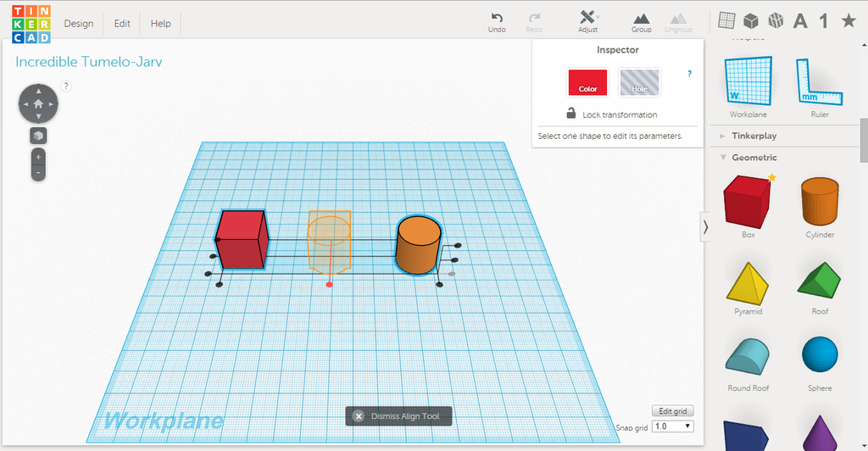
Task: Click the project title Incredible Tumelo-Jarv
Action: (88, 62)
